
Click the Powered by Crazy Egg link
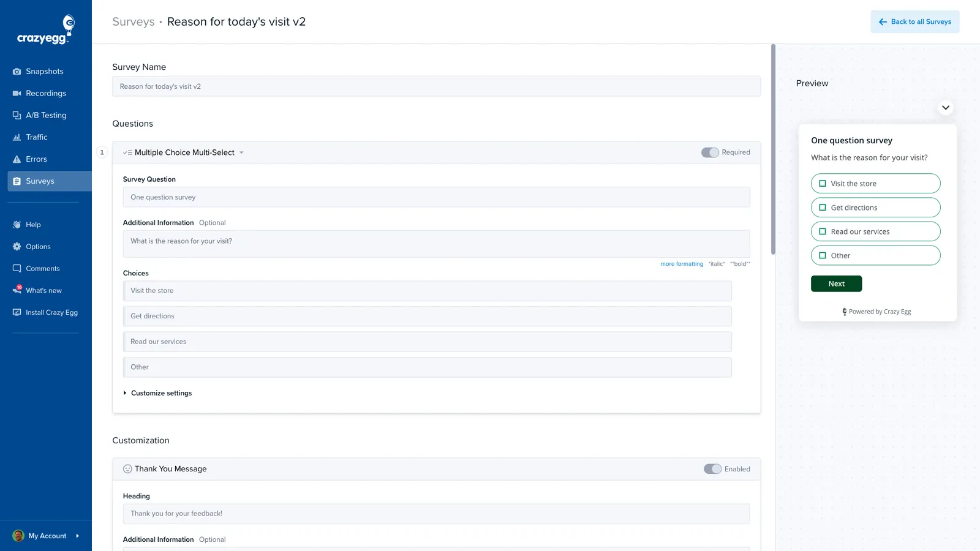click(877, 312)
